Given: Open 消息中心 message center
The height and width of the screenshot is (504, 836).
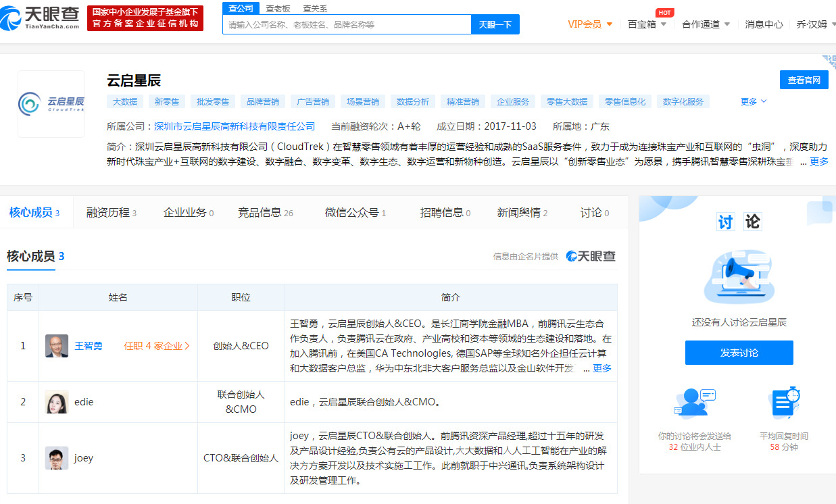Looking at the screenshot, I should click(764, 24).
